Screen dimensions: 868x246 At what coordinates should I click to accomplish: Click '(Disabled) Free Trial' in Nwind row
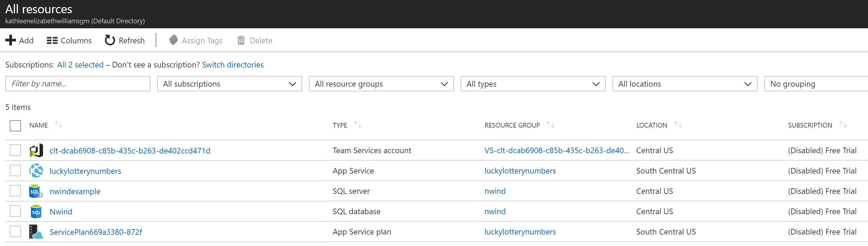tap(822, 211)
